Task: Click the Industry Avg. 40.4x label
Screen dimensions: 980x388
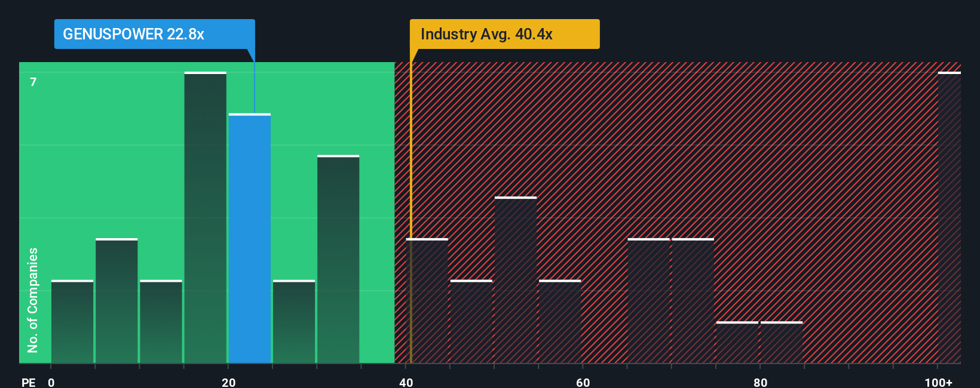Action: coord(504,34)
